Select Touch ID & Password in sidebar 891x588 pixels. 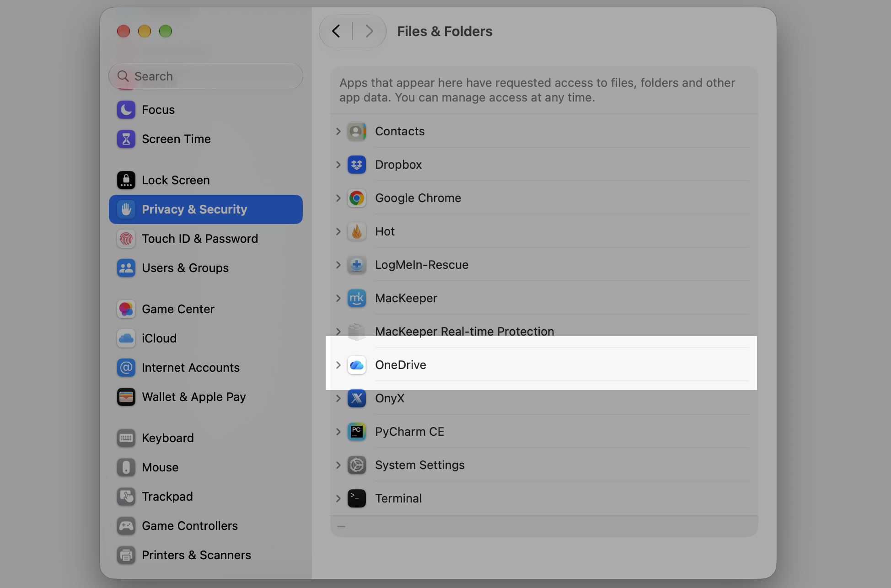[x=206, y=239]
